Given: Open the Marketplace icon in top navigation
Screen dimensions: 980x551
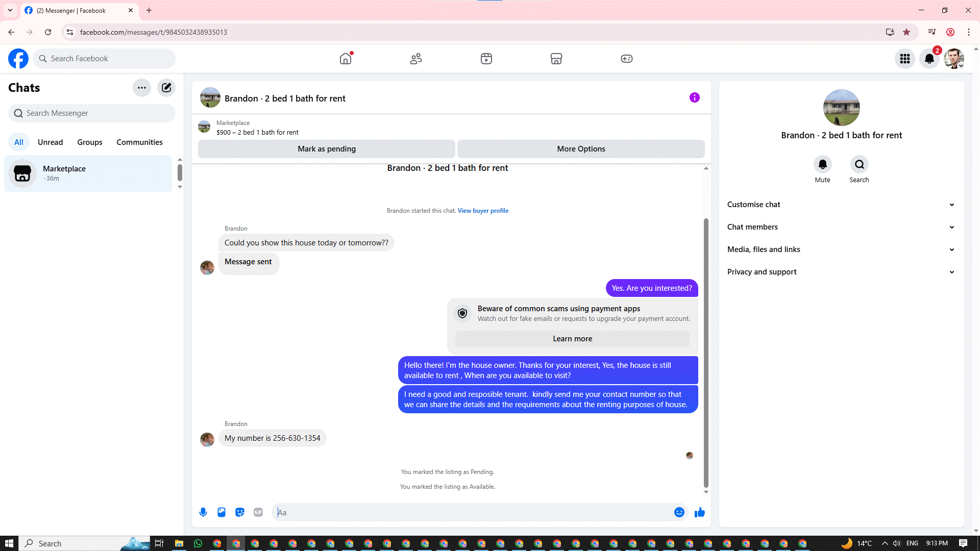Looking at the screenshot, I should [x=556, y=59].
